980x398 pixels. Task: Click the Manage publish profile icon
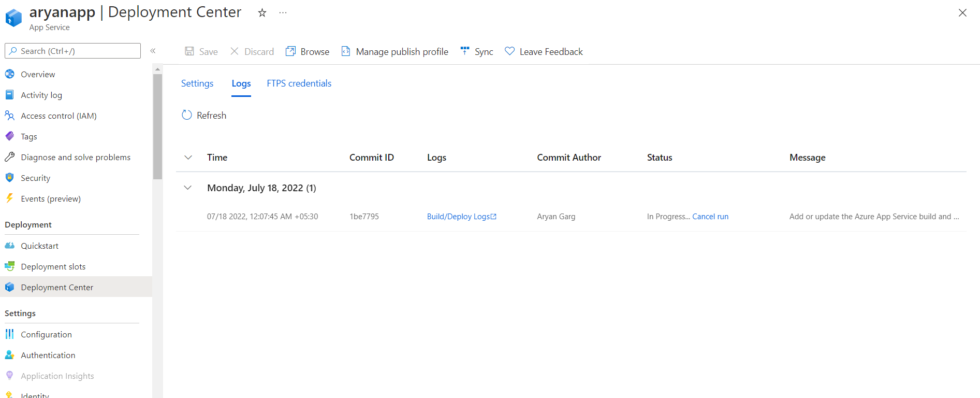[346, 51]
